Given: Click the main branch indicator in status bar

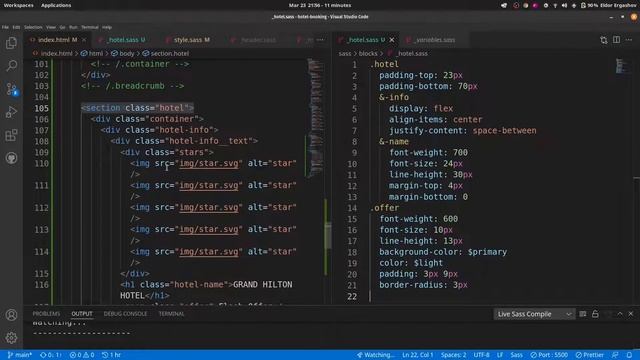Looking at the screenshot, I should pyautogui.click(x=20, y=355).
